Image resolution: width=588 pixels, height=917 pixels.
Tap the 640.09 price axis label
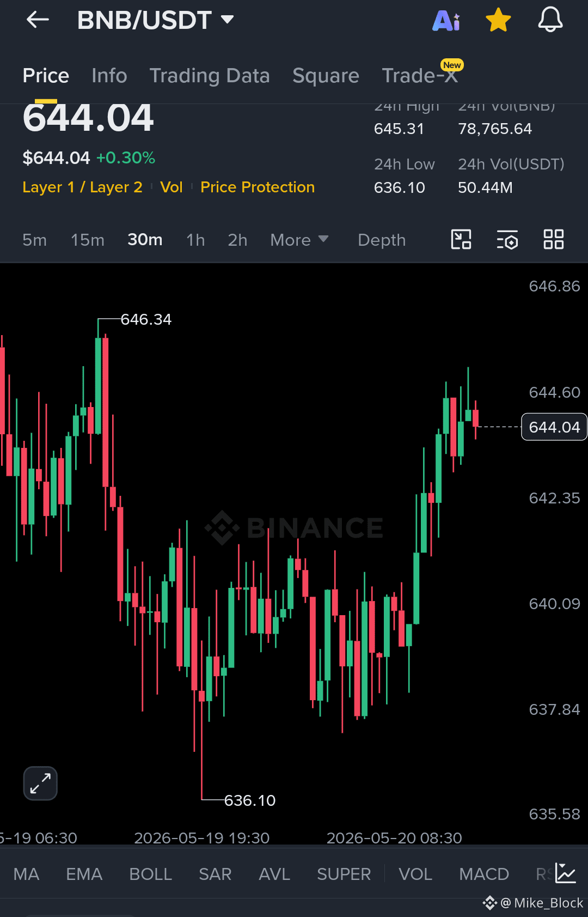coord(555,604)
